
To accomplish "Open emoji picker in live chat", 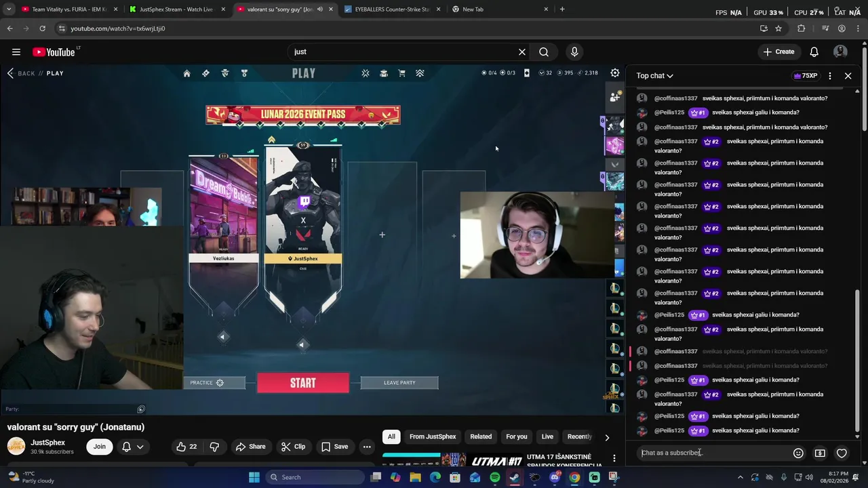I will click(x=798, y=453).
